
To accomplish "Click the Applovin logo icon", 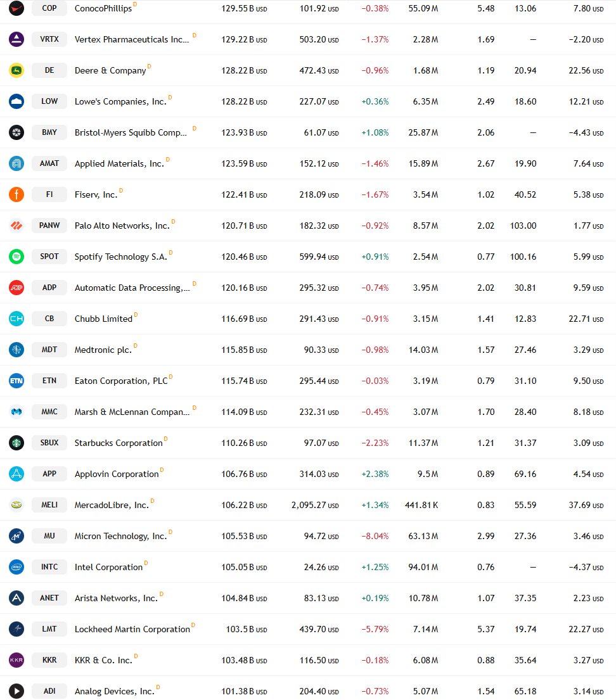I will 16,474.
